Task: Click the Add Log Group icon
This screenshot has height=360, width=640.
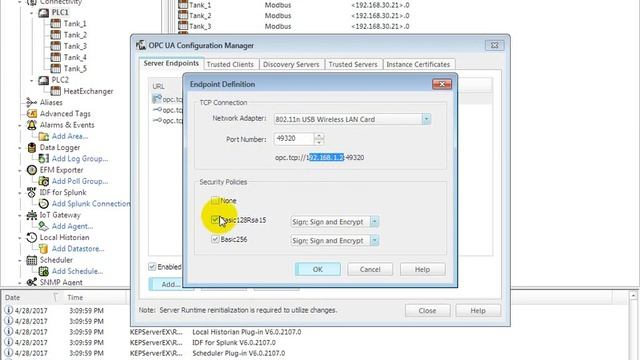Action: pos(44,159)
